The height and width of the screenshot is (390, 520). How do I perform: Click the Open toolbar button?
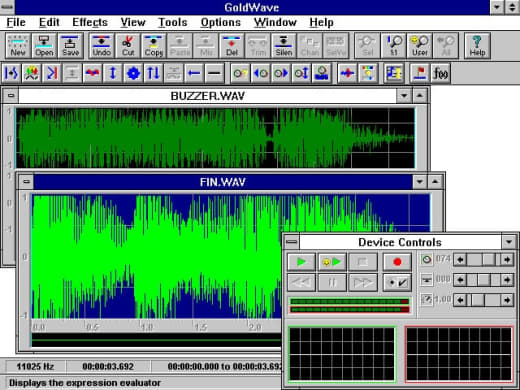44,45
